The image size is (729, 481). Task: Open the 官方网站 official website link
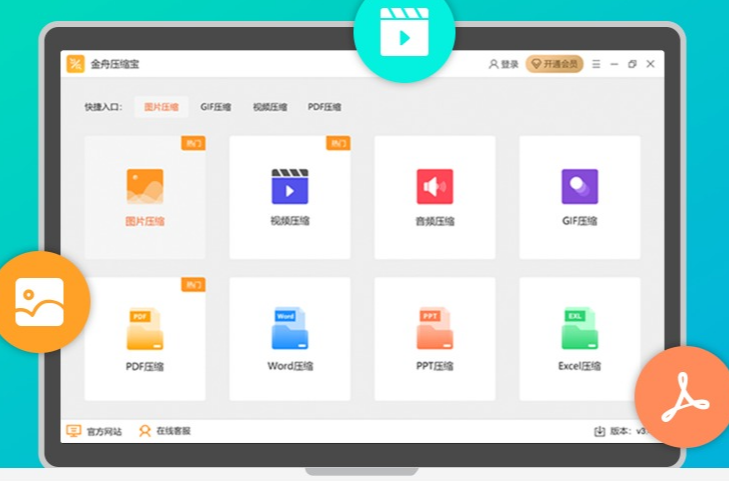[105, 431]
